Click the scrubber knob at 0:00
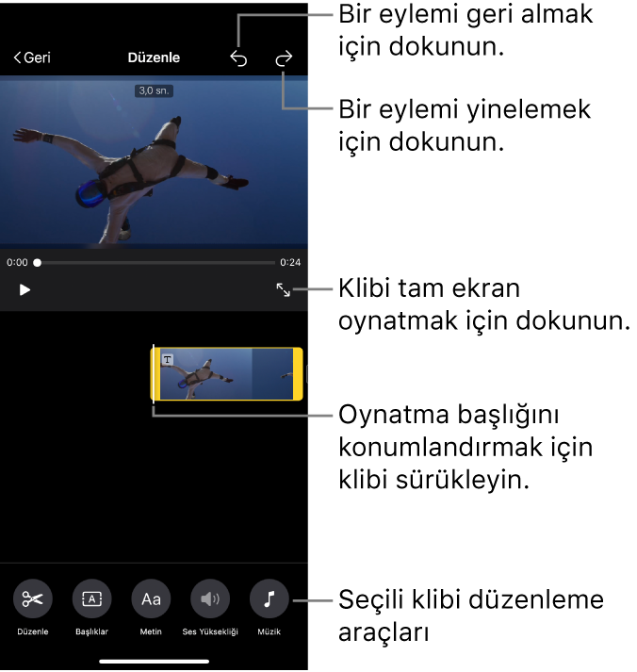637x672 pixels. [38, 263]
